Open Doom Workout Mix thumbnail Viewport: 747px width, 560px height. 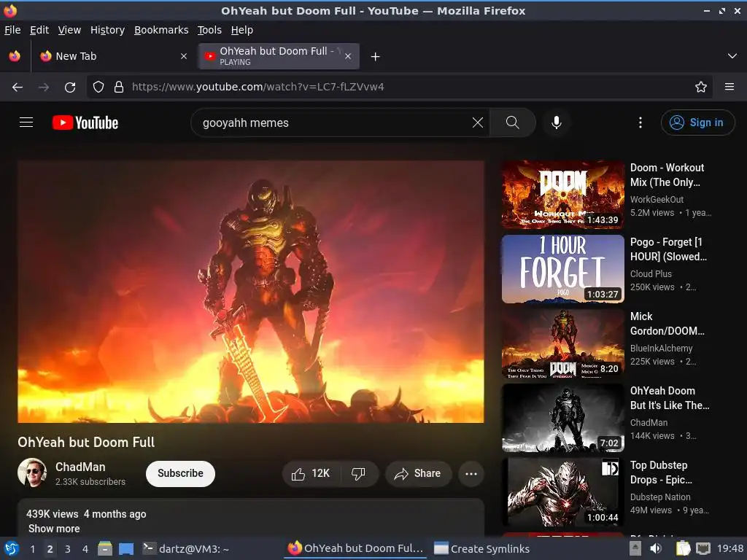pos(562,195)
